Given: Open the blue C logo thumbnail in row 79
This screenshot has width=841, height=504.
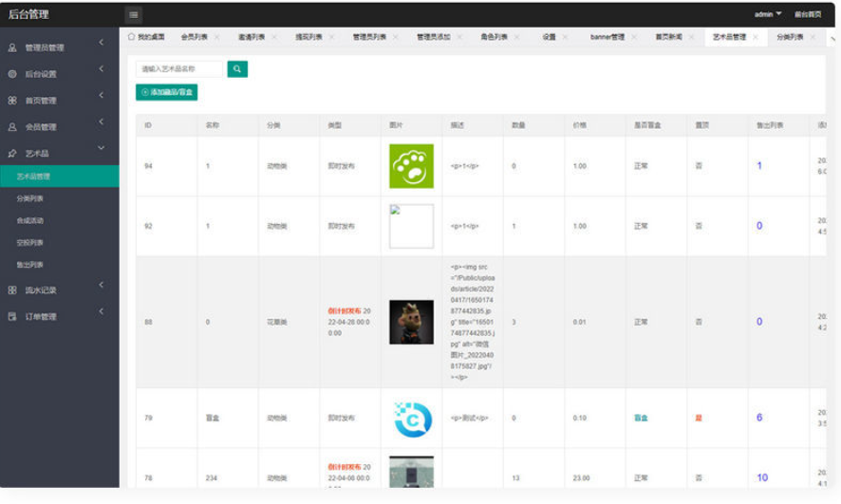Looking at the screenshot, I should click(x=411, y=419).
